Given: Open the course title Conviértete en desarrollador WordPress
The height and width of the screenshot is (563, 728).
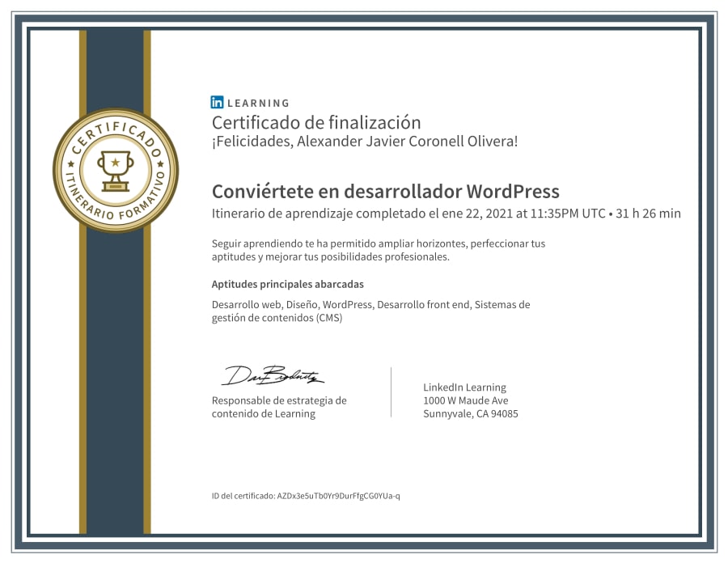Looking at the screenshot, I should coord(386,192).
